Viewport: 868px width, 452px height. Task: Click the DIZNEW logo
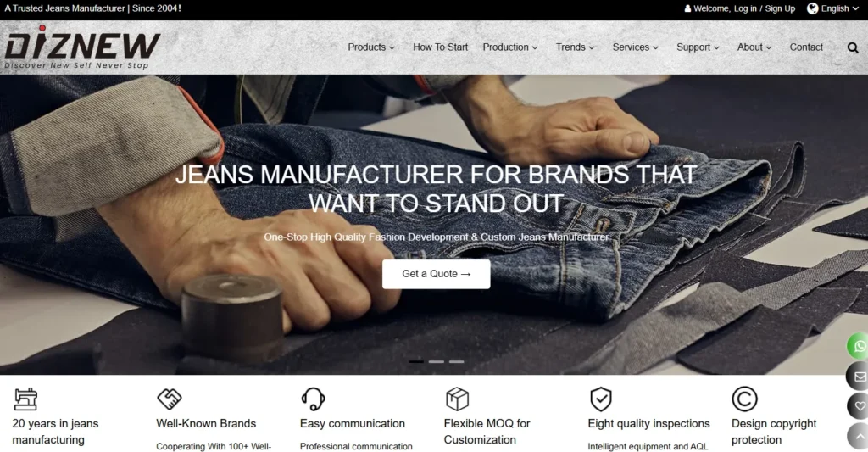click(82, 47)
